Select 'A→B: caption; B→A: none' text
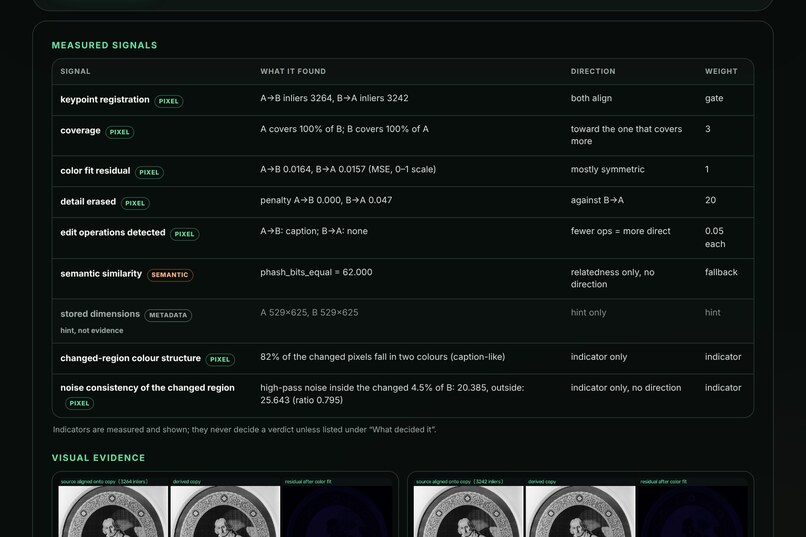The height and width of the screenshot is (537, 806). [x=314, y=231]
